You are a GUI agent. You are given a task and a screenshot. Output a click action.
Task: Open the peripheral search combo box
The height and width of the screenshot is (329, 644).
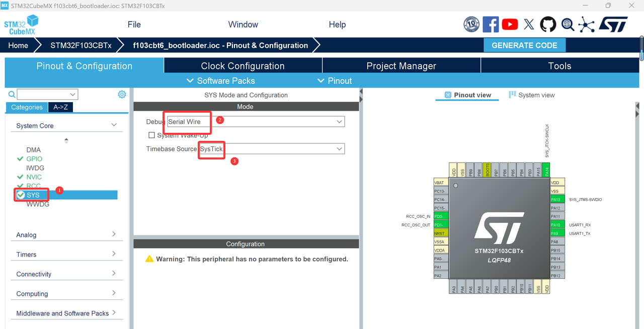[47, 94]
